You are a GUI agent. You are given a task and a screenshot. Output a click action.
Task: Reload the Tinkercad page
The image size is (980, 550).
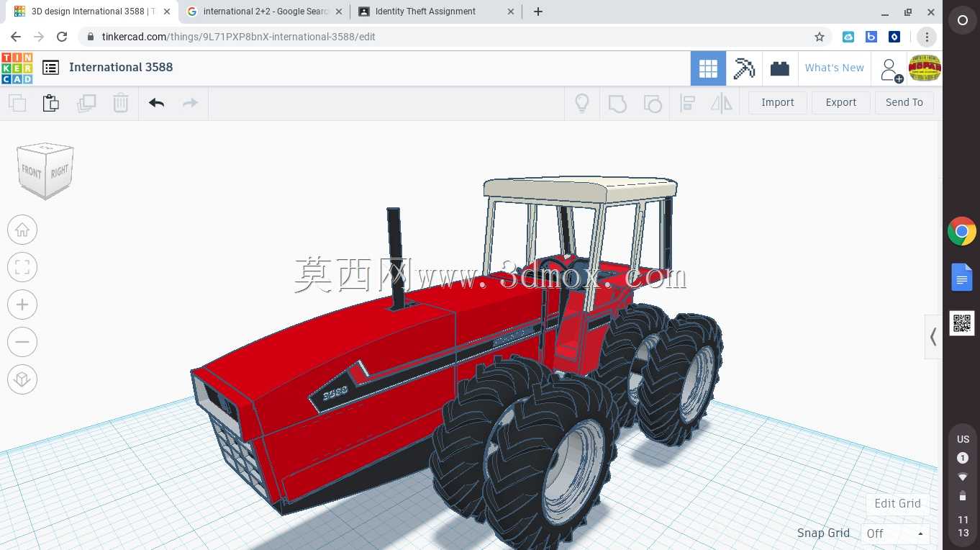(x=62, y=37)
